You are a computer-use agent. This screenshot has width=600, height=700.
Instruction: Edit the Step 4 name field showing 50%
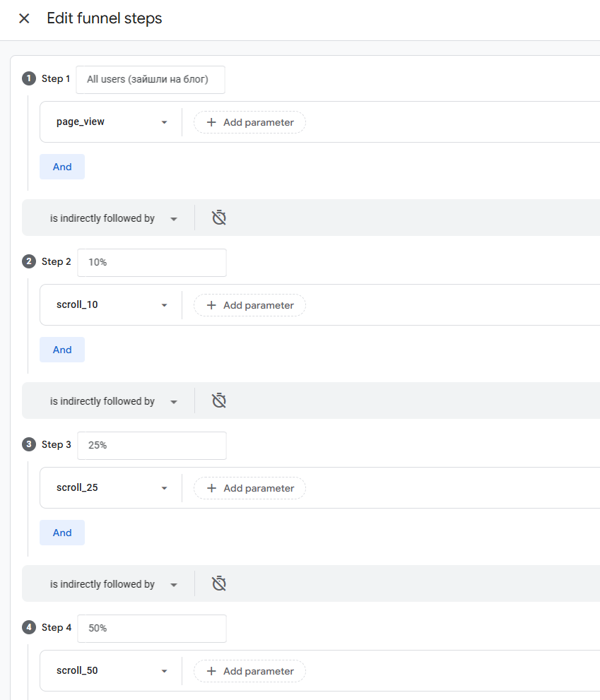pyautogui.click(x=151, y=629)
